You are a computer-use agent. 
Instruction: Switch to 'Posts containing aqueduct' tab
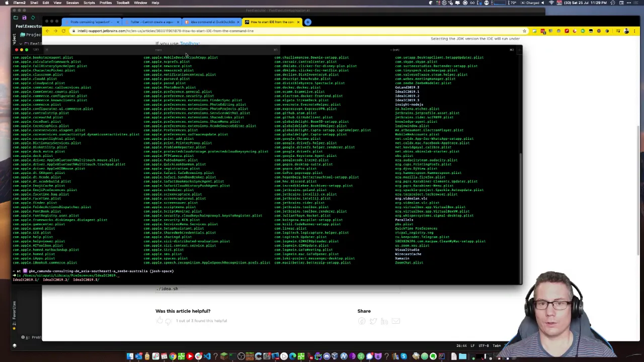(x=90, y=22)
